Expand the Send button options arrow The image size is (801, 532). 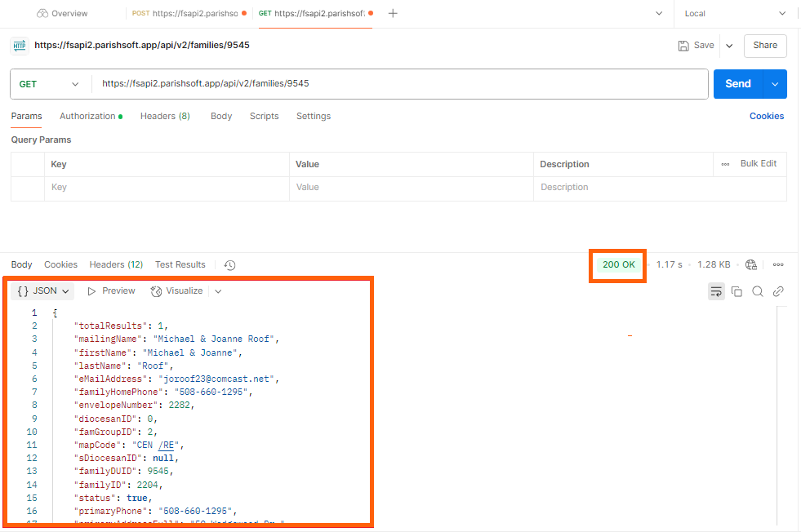click(775, 84)
